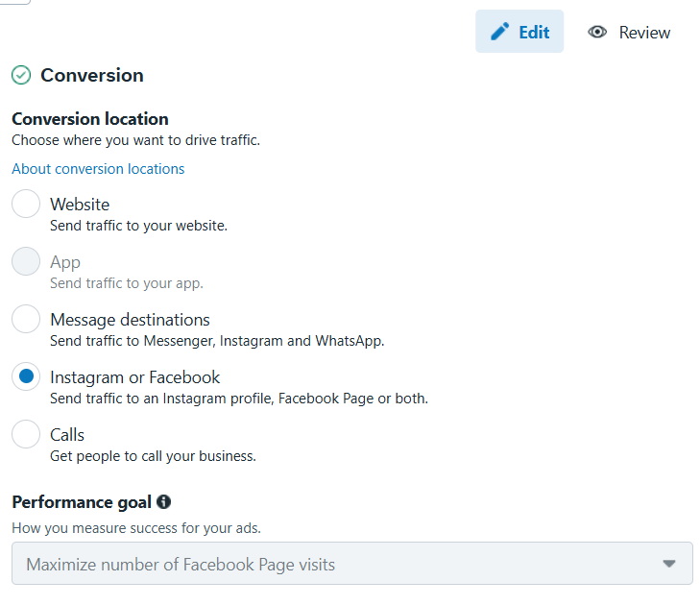Viewport: 700px width, 605px height.
Task: Click the Conversion section heading
Action: (x=92, y=75)
